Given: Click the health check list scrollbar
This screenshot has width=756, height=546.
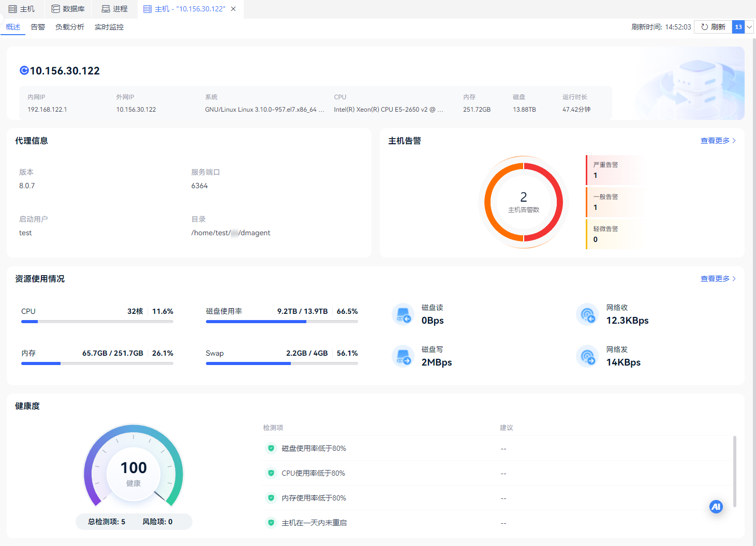Looking at the screenshot, I should point(735,472).
